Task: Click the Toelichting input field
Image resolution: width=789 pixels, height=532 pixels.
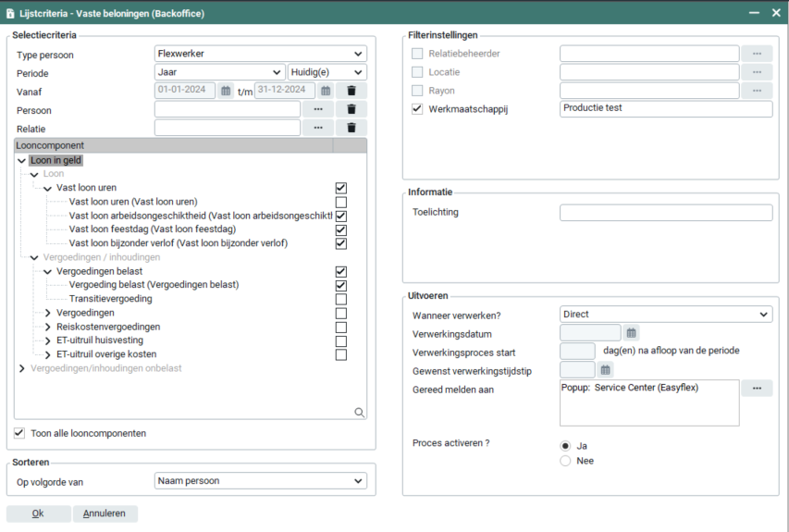Action: click(665, 213)
